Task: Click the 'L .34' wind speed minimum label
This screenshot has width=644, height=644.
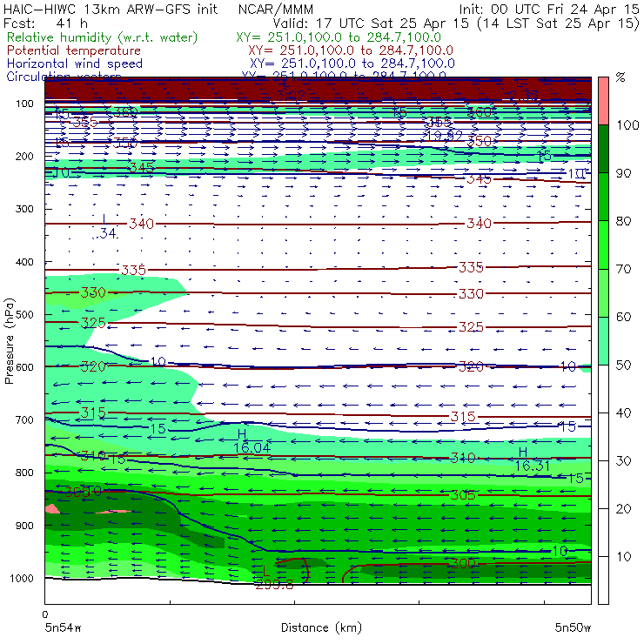Action: pos(105,227)
